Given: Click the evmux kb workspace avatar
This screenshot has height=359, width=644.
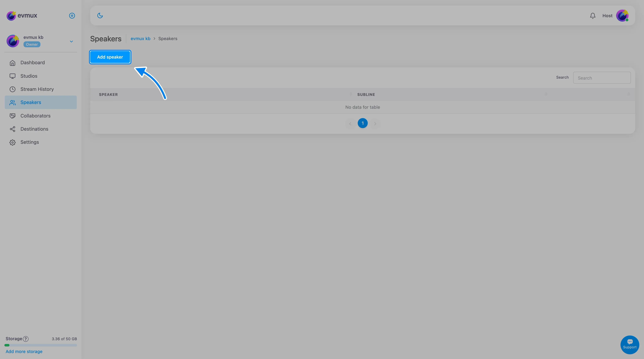Looking at the screenshot, I should [13, 41].
